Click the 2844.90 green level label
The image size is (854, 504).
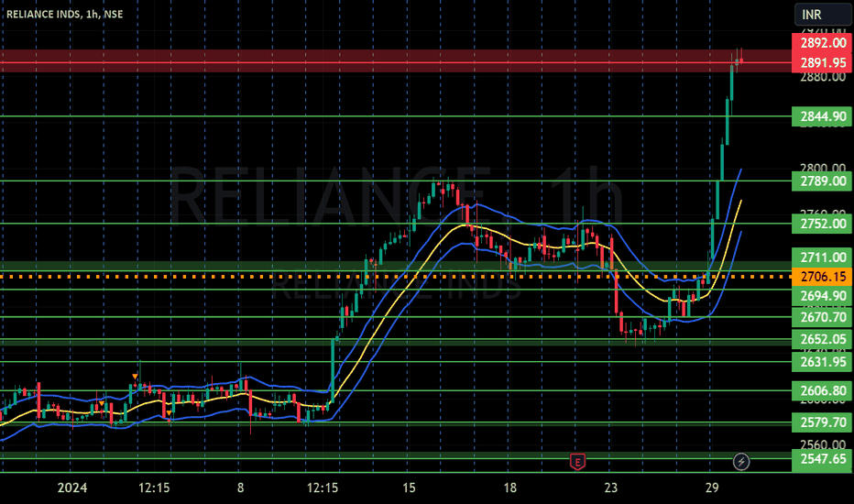pos(821,116)
